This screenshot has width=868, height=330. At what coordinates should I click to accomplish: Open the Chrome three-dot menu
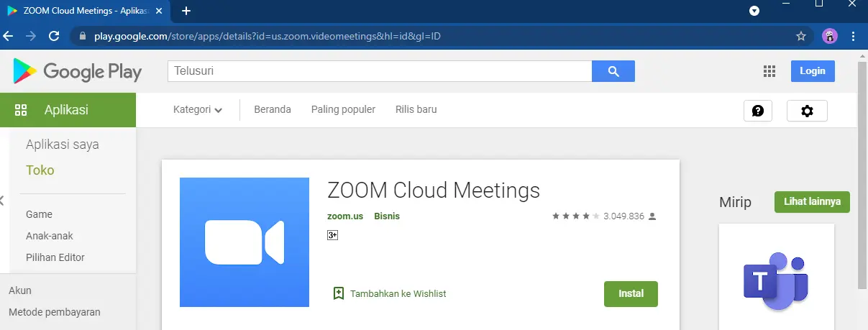click(853, 35)
